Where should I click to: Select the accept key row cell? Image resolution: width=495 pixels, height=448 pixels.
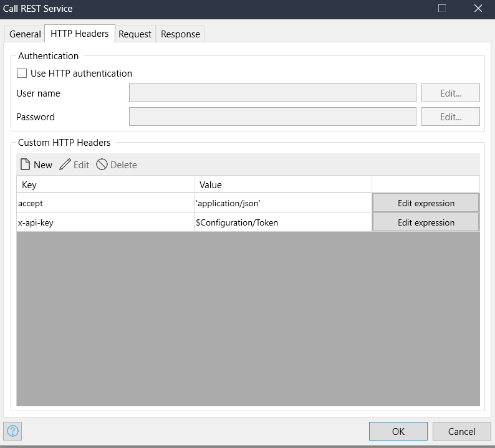click(x=105, y=203)
